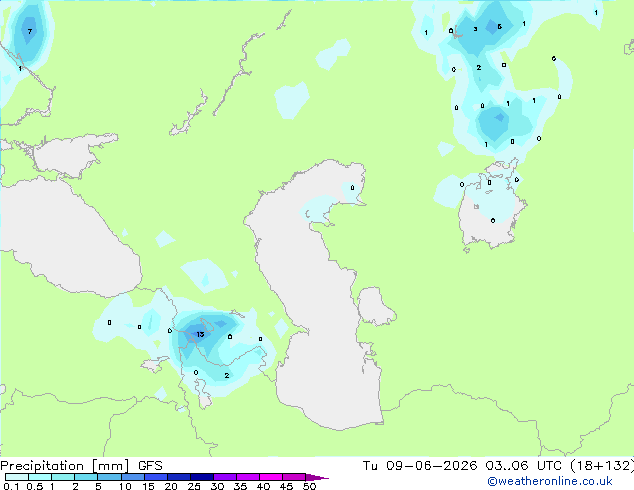Click the '30' legend scale label

click(217, 486)
